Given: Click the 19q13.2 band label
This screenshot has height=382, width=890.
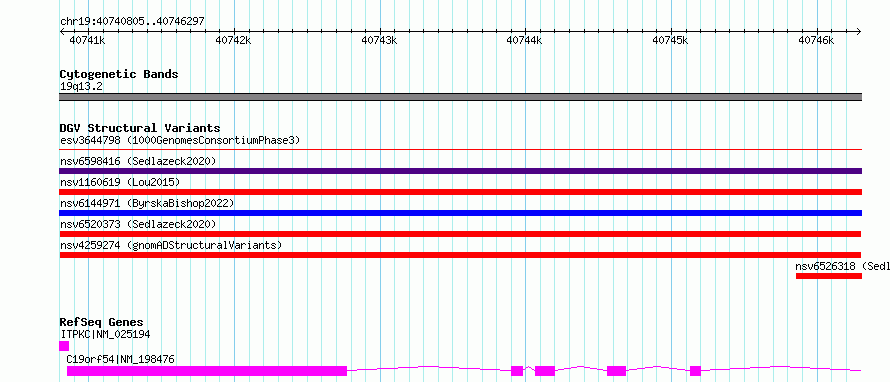Looking at the screenshot, I should pos(81,87).
